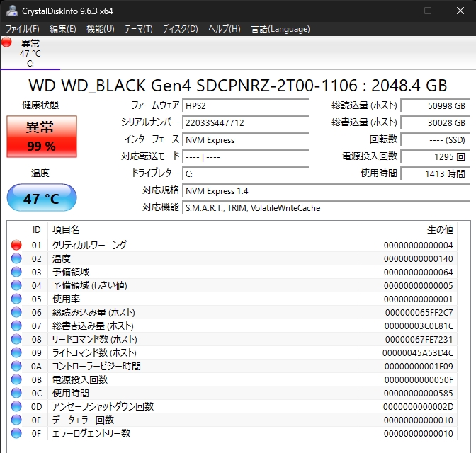Select the 使用率 attribute name
476x453 pixels.
point(66,299)
